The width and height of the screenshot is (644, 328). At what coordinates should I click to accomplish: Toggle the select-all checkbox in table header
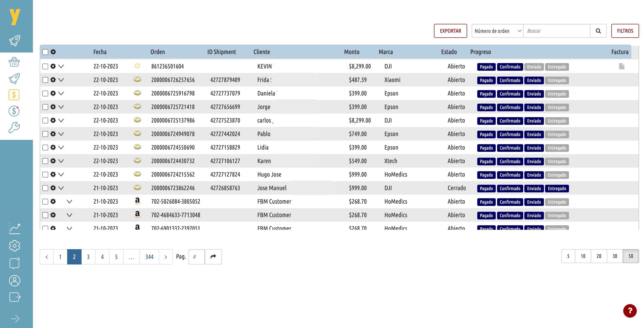(x=45, y=52)
